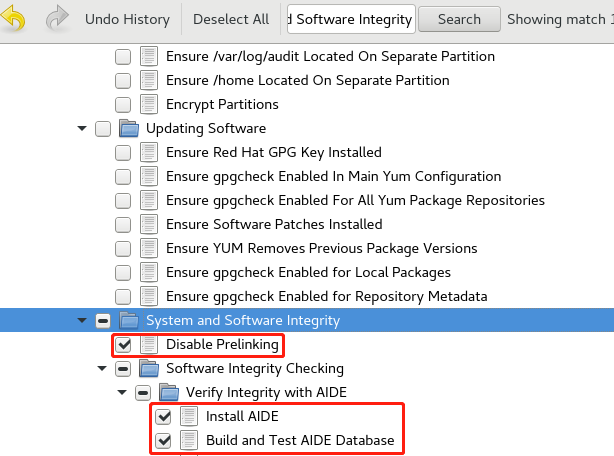This screenshot has height=456, width=614.
Task: Click the Verify Integrity with AIDE folder icon
Action: pyautogui.click(x=169, y=392)
